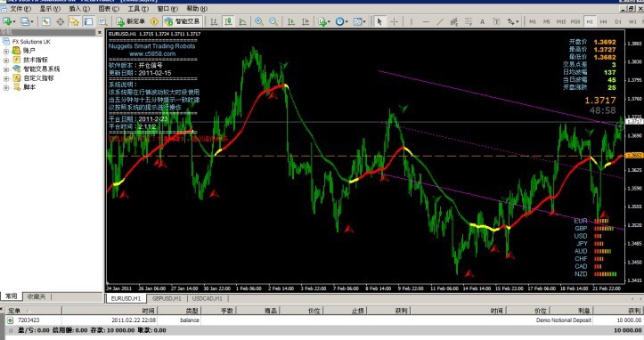The height and width of the screenshot is (340, 644).
Task: Switch timeframe to M5
Action: pyautogui.click(x=547, y=21)
